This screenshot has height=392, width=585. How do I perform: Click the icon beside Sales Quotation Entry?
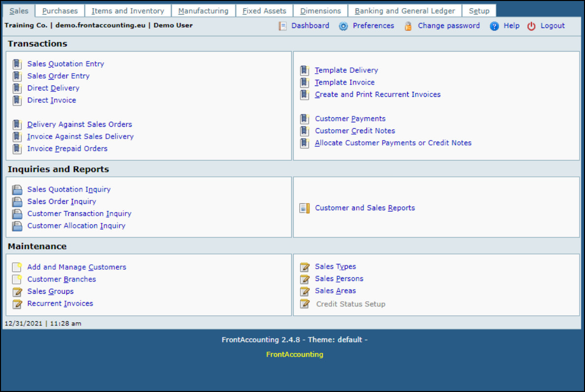click(x=17, y=64)
